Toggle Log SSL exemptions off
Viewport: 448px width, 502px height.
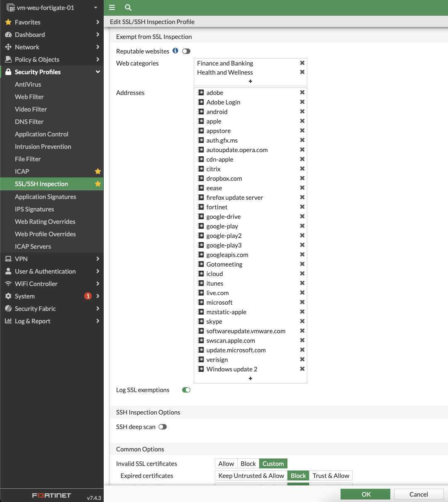[186, 390]
